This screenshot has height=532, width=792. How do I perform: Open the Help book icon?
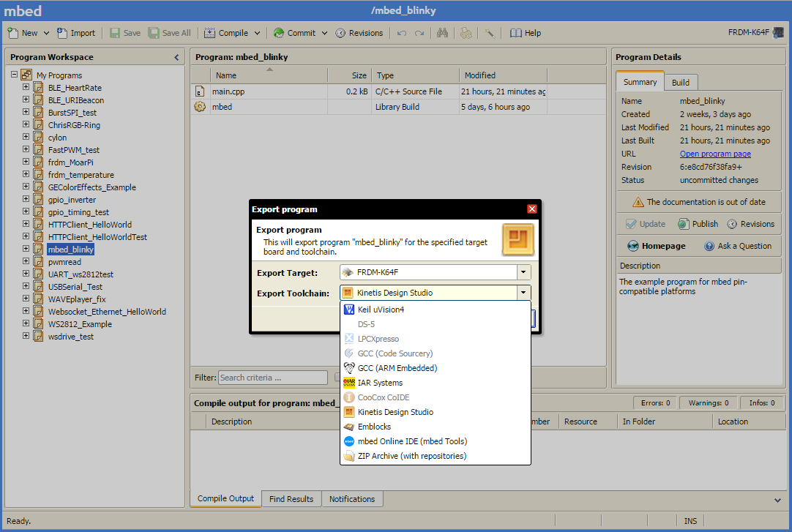(516, 33)
